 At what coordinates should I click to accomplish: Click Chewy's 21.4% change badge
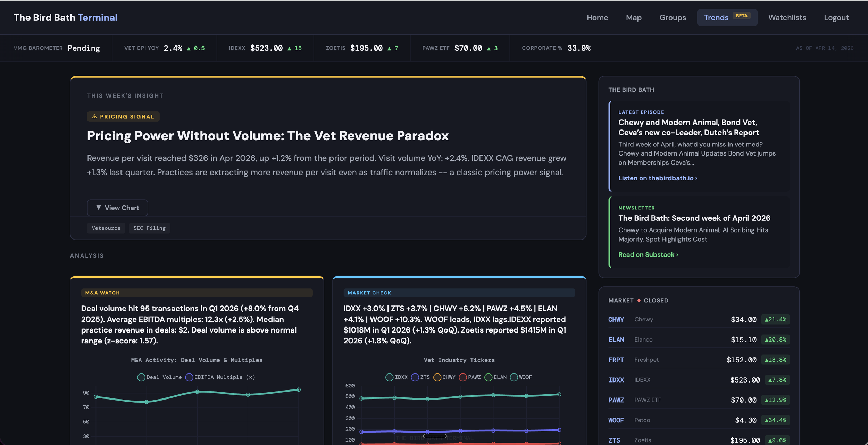click(x=775, y=319)
